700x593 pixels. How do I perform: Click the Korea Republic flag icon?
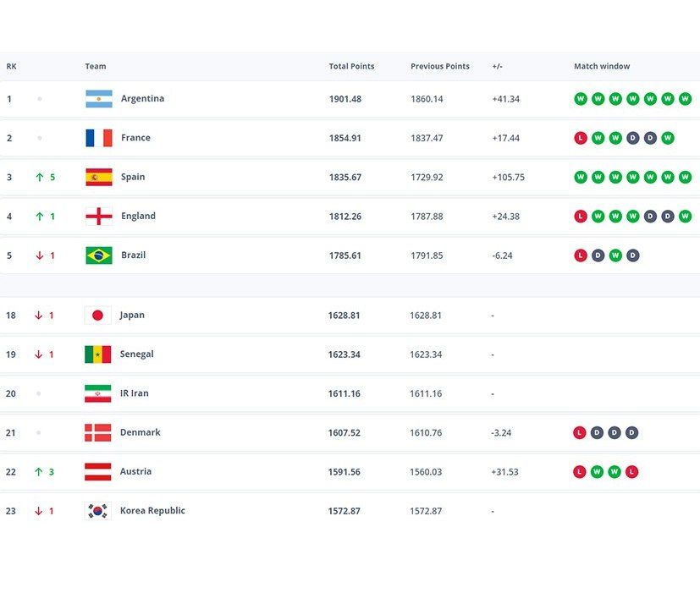coord(97,511)
